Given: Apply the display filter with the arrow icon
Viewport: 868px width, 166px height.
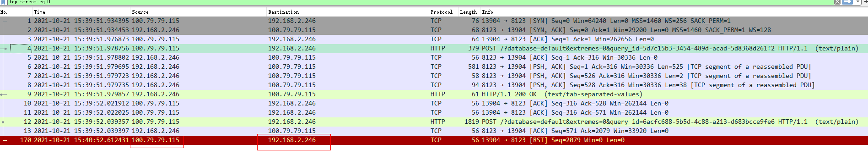Looking at the screenshot, I should (x=847, y=2).
